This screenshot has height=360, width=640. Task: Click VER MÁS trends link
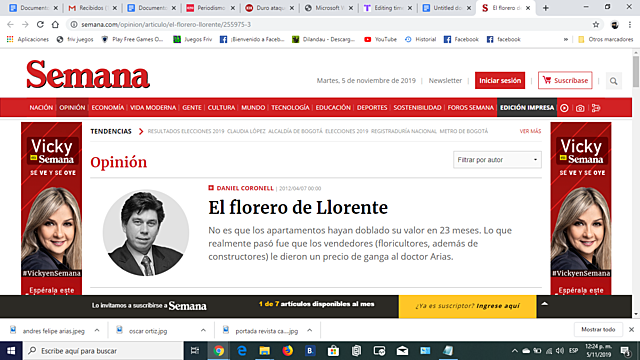[x=530, y=131]
